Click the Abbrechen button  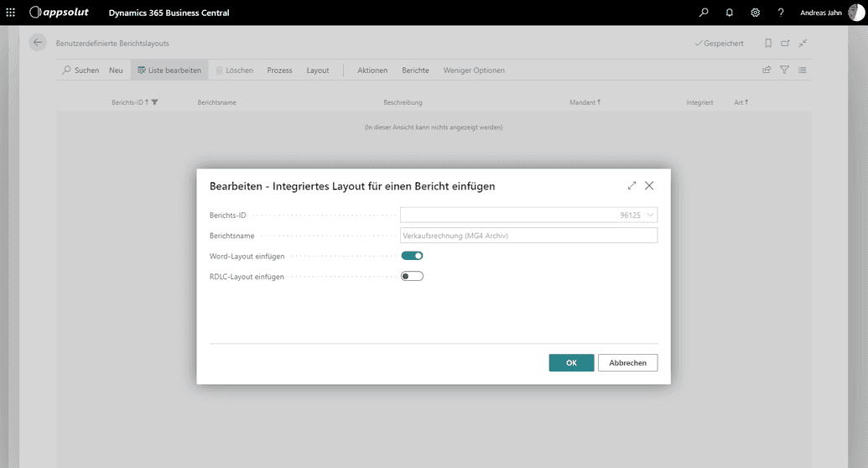coord(627,362)
